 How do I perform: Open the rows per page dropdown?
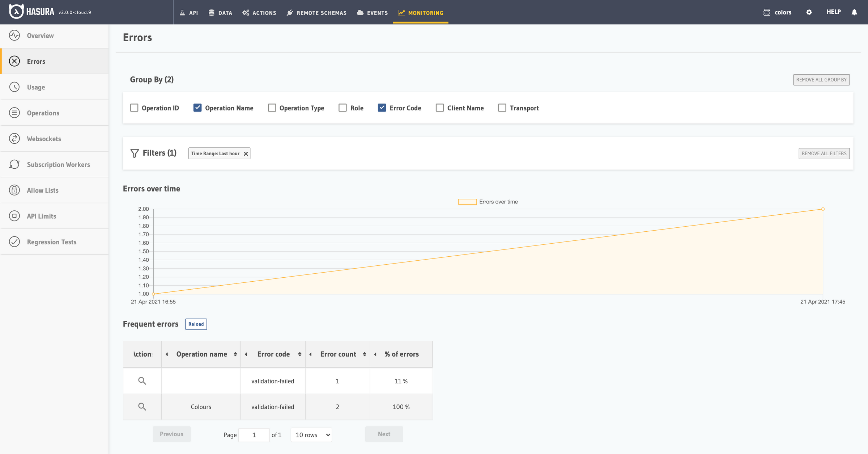pyautogui.click(x=311, y=435)
